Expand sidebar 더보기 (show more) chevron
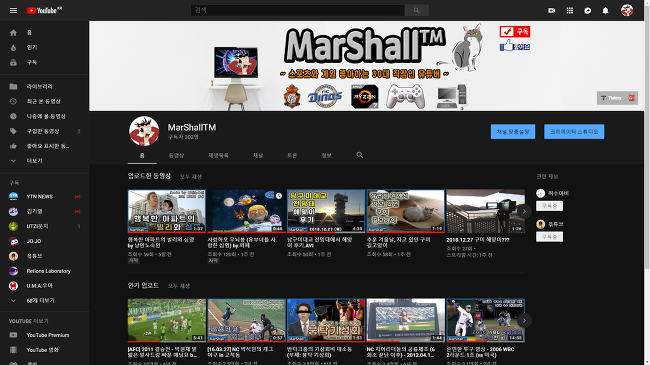 (x=13, y=161)
